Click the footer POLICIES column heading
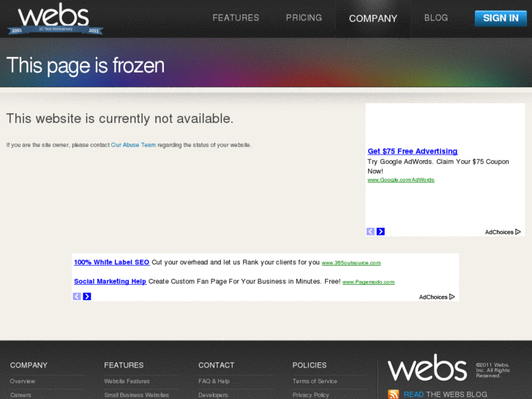The image size is (532, 399). point(310,365)
